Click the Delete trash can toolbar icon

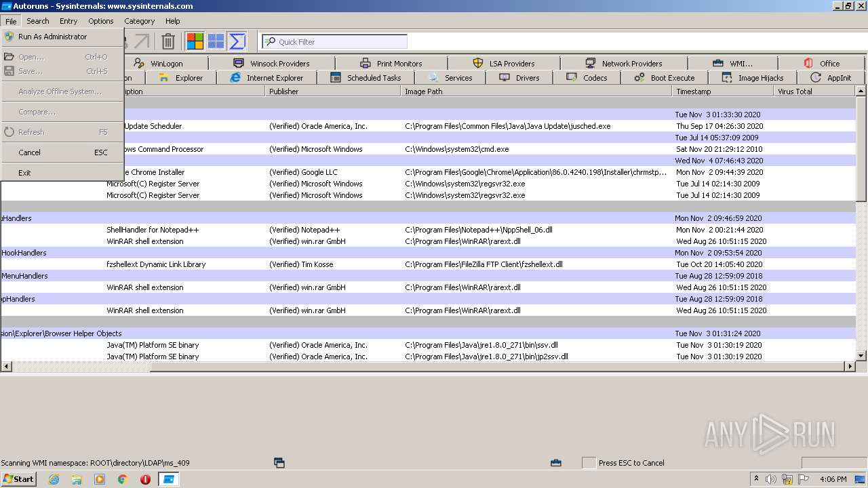coord(168,41)
